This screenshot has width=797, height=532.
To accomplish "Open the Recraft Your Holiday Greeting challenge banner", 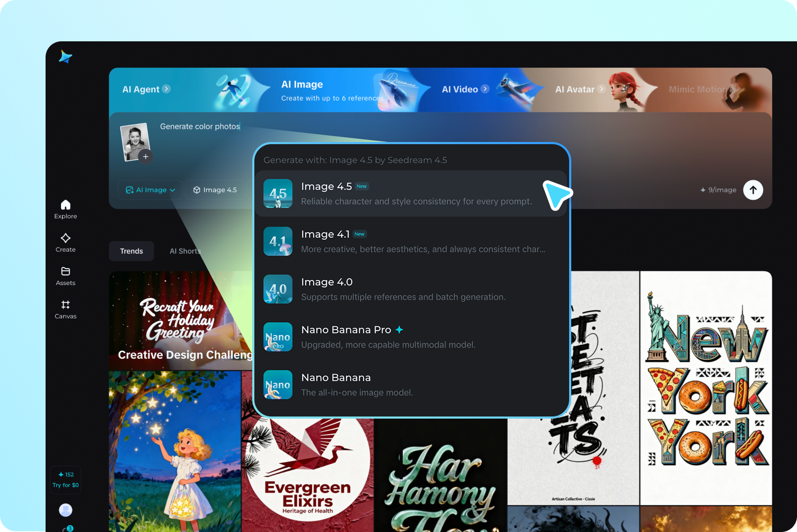I will [181, 321].
